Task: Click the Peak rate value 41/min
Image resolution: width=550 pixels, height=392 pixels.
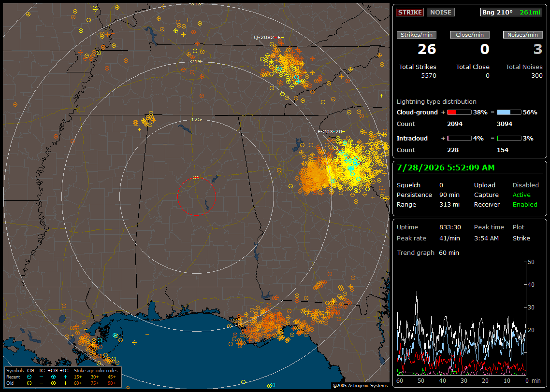Action: (450, 238)
